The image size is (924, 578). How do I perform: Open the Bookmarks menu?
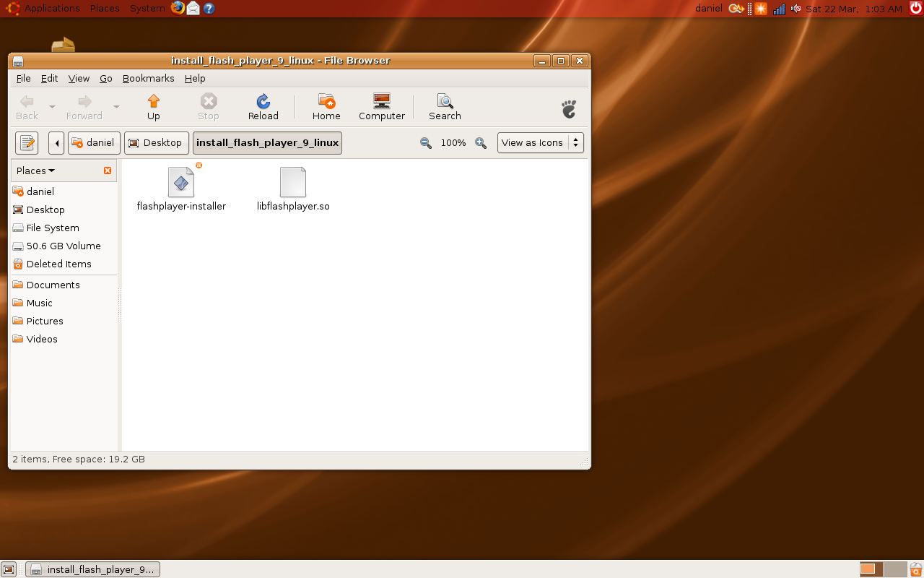point(148,78)
